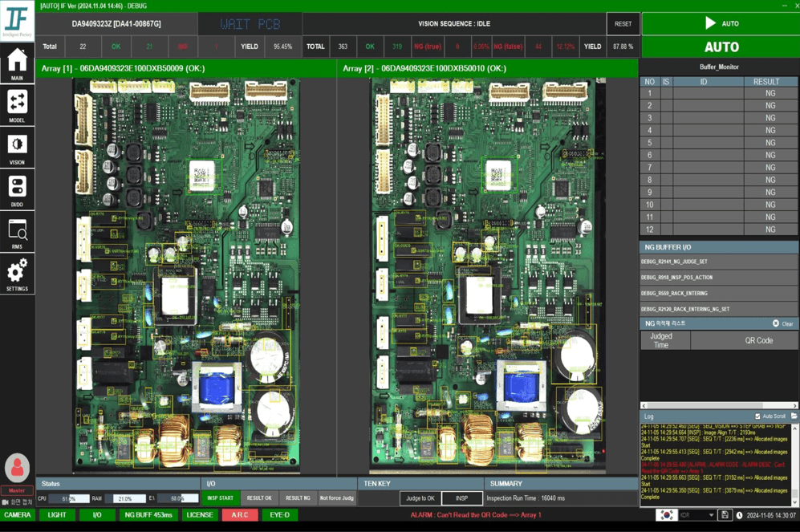Click the NG BUFF 453ms status button
The height and width of the screenshot is (532, 800).
148,515
